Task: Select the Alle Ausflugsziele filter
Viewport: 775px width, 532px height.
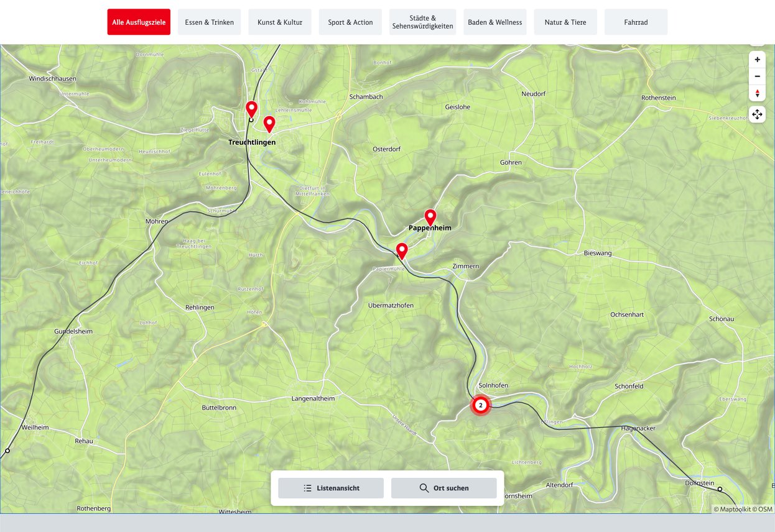Action: click(139, 22)
